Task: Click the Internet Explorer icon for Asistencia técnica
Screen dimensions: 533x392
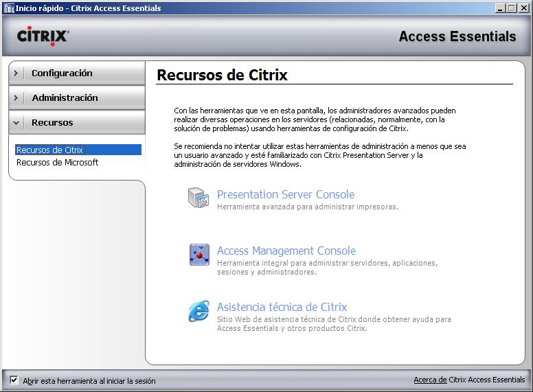Action: (x=199, y=310)
